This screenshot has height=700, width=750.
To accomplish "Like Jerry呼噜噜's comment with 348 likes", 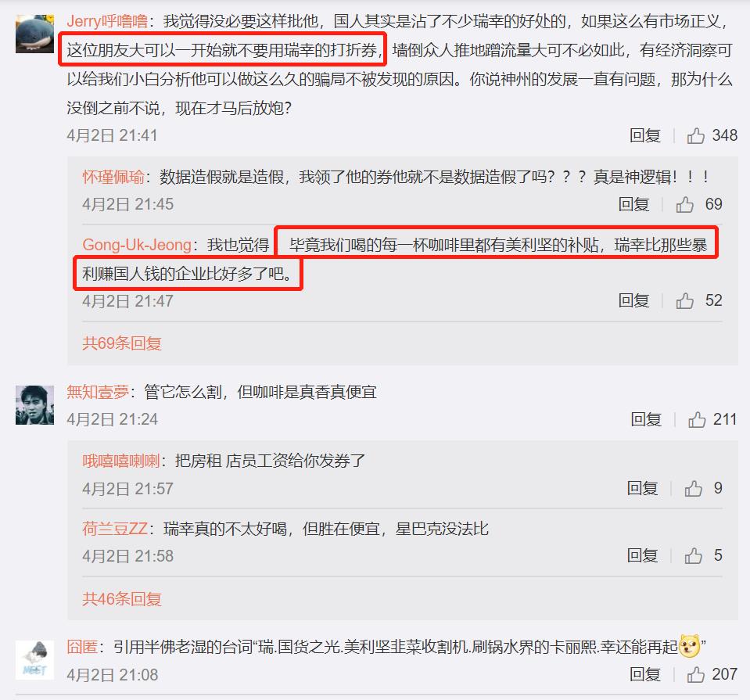I will [x=695, y=136].
